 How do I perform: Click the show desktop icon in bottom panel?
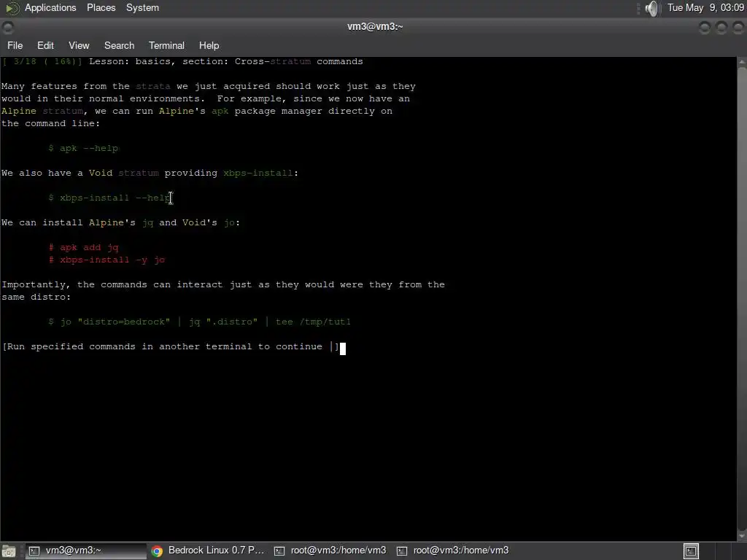9,551
